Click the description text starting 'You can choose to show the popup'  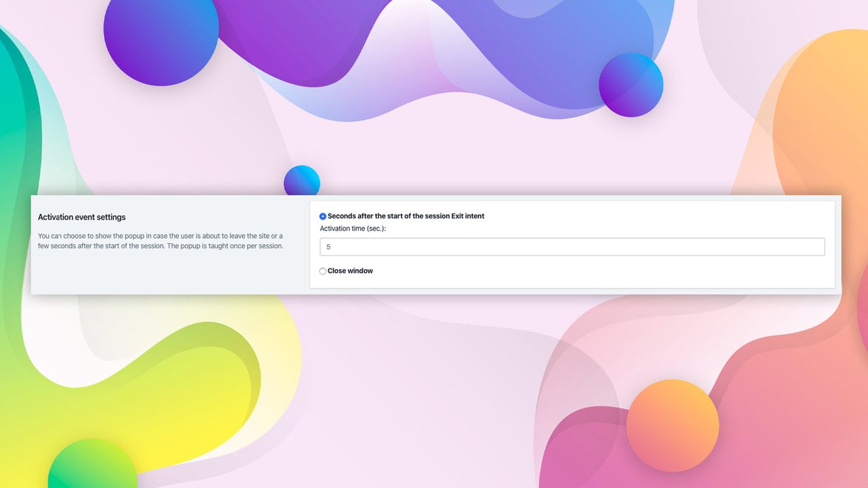[161, 241]
